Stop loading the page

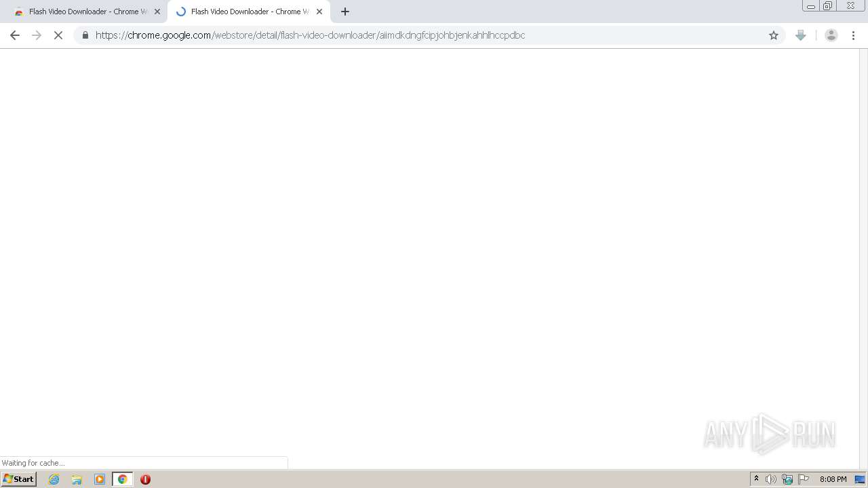pos(58,35)
